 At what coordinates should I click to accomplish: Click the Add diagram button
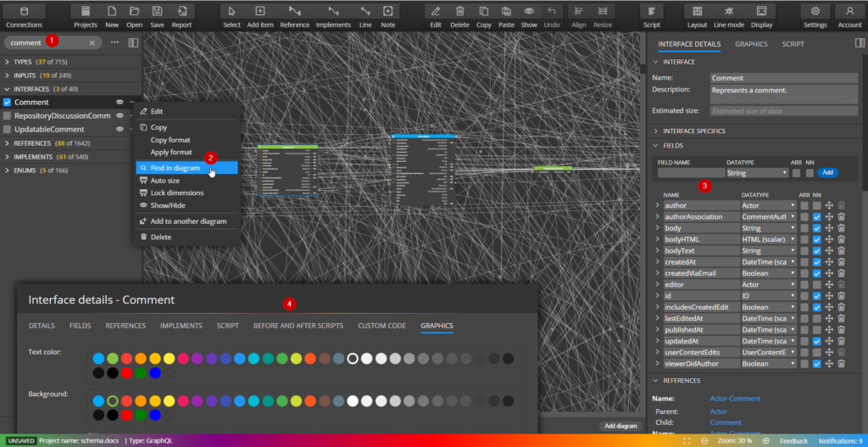[x=619, y=426]
